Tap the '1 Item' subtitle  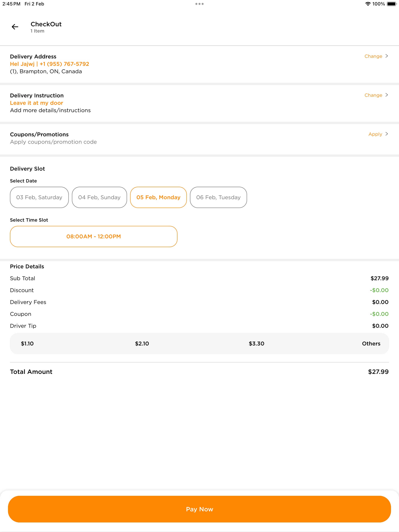(x=37, y=31)
